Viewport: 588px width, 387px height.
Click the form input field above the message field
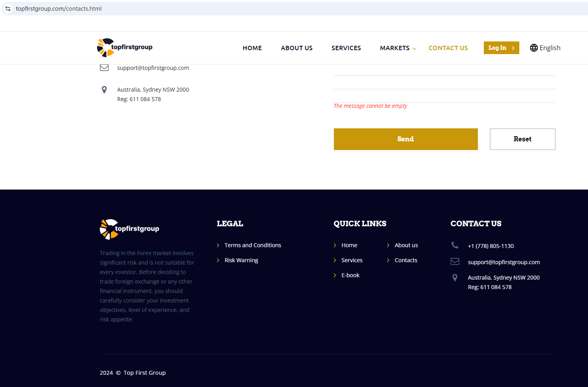click(x=445, y=83)
